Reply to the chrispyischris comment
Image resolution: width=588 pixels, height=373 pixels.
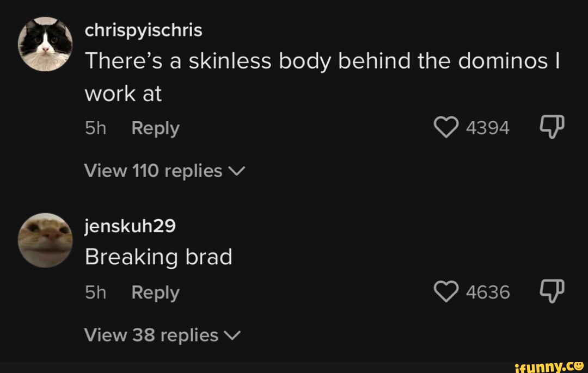pos(155,128)
